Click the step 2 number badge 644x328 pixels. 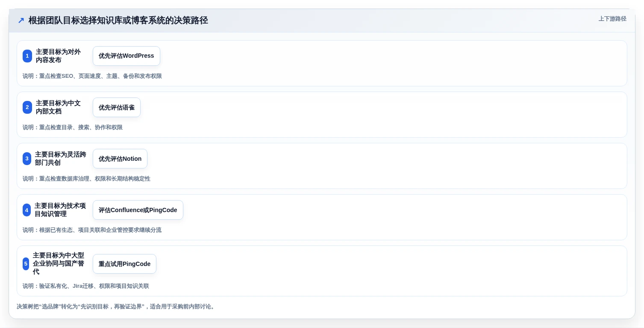(x=27, y=107)
